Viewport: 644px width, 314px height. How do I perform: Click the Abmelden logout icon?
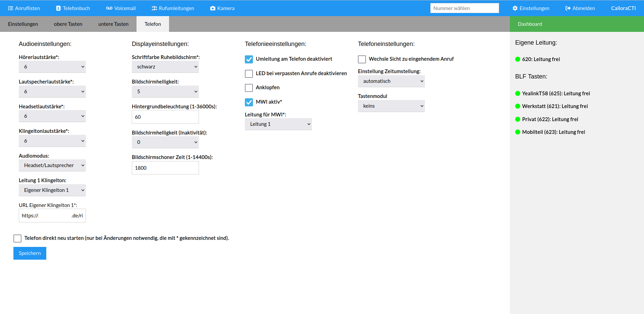coord(568,8)
